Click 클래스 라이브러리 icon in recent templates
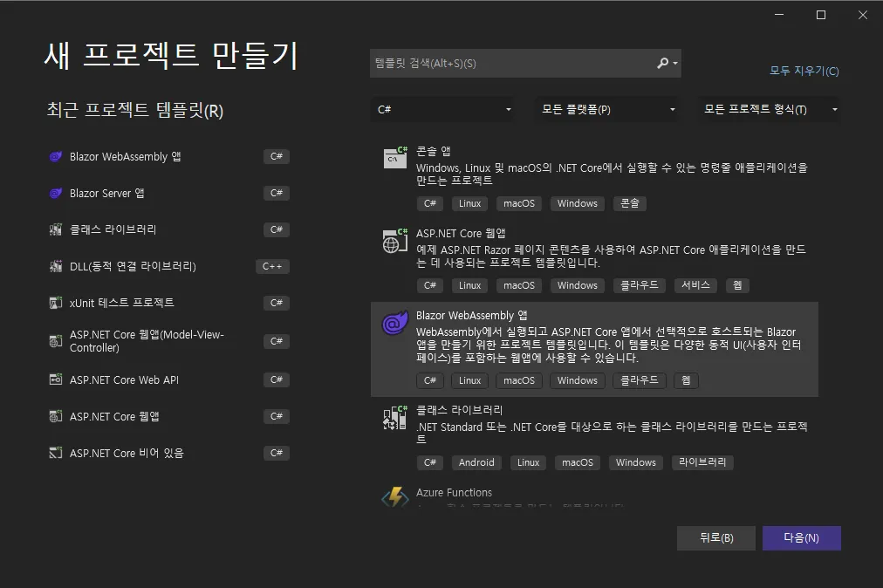 tap(55, 229)
